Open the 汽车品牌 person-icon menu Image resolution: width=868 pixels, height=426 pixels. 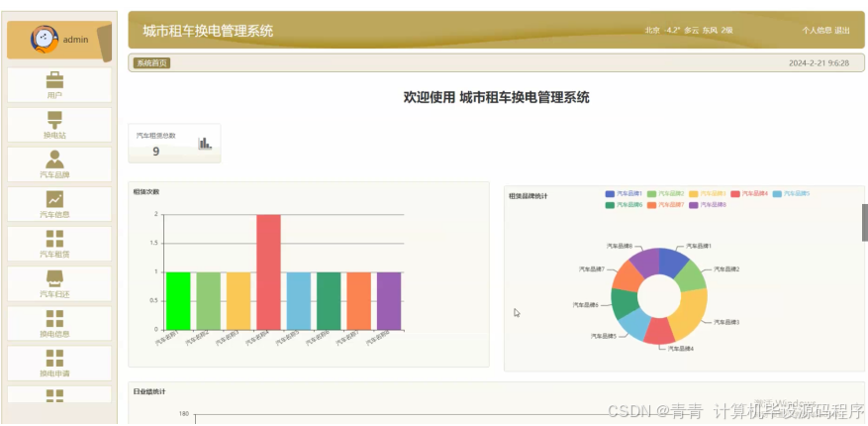pos(59,164)
